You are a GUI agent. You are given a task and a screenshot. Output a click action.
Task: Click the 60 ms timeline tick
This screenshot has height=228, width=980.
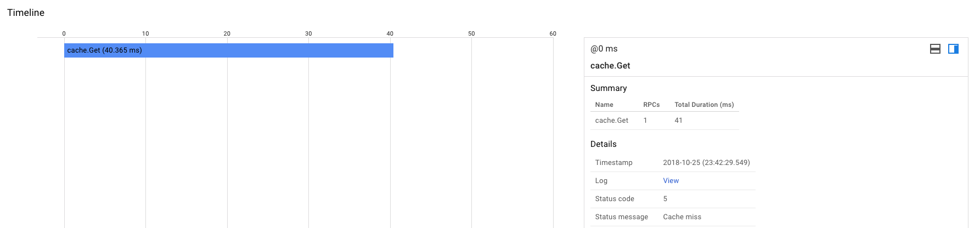[x=553, y=33]
